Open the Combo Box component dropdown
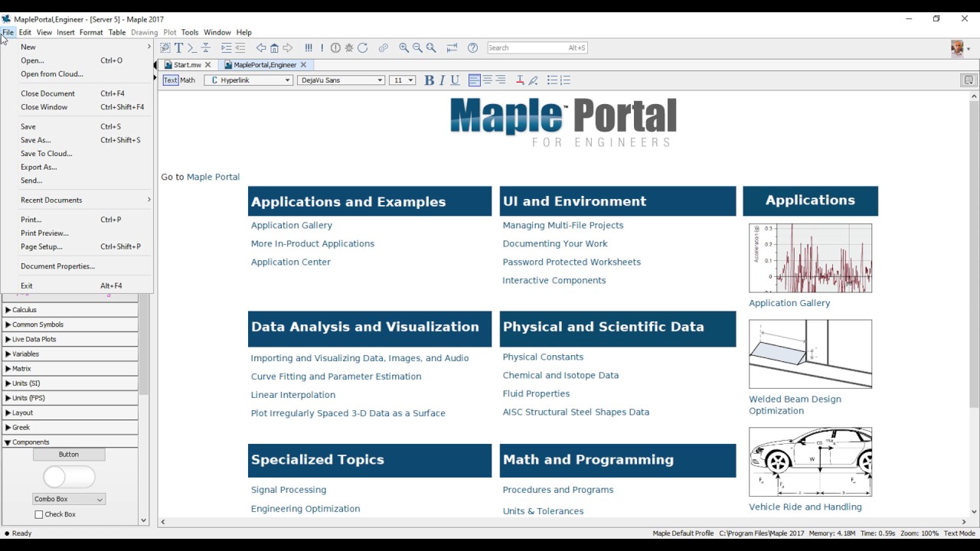 click(69, 499)
